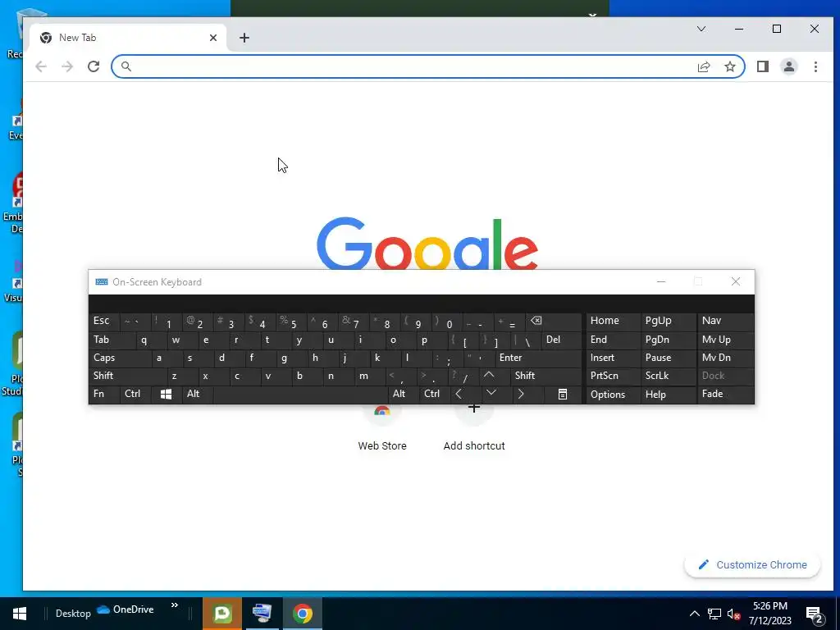The image size is (840, 630).
Task: Show hidden system tray icons
Action: coord(694,614)
